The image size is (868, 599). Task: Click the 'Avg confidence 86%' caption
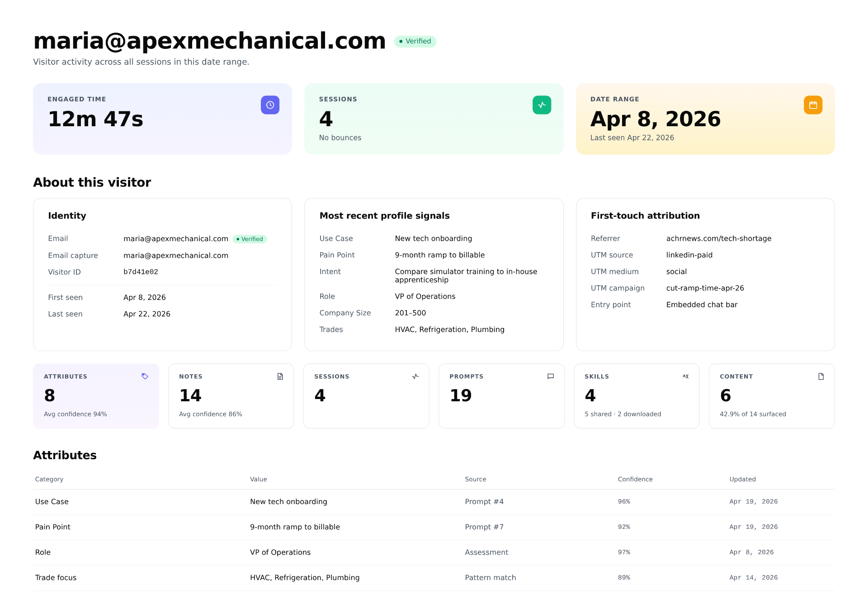coord(211,414)
